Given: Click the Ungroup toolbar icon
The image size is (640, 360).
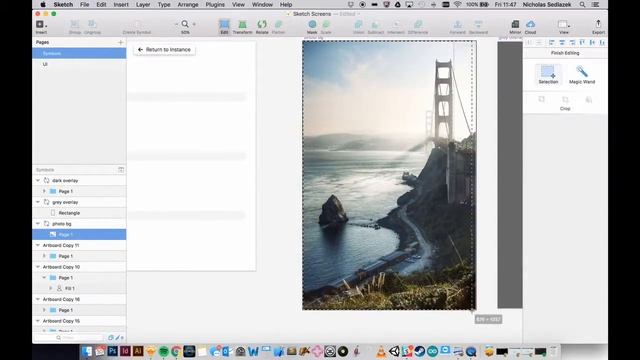Looking at the screenshot, I should 92,27.
